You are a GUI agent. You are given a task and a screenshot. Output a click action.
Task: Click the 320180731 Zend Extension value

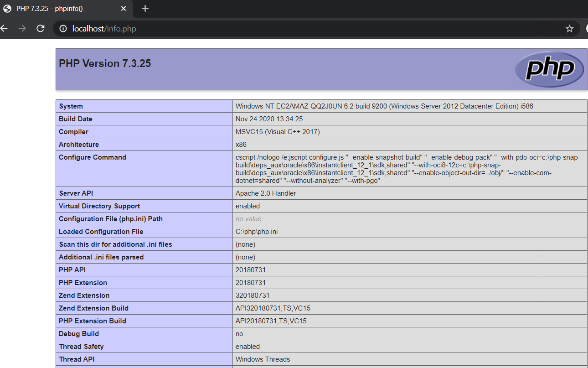pyautogui.click(x=253, y=295)
